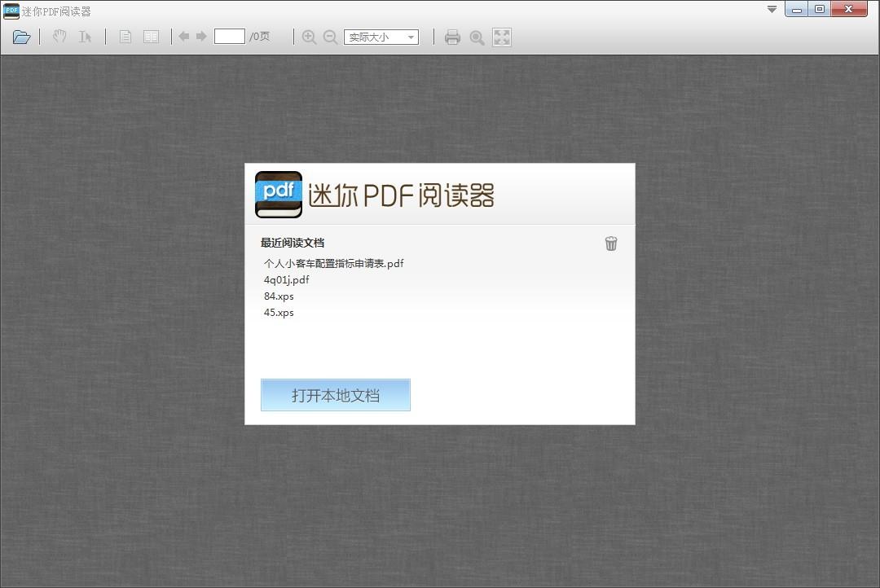Viewport: 880px width, 588px height.
Task: Switch to single page view
Action: pyautogui.click(x=125, y=37)
